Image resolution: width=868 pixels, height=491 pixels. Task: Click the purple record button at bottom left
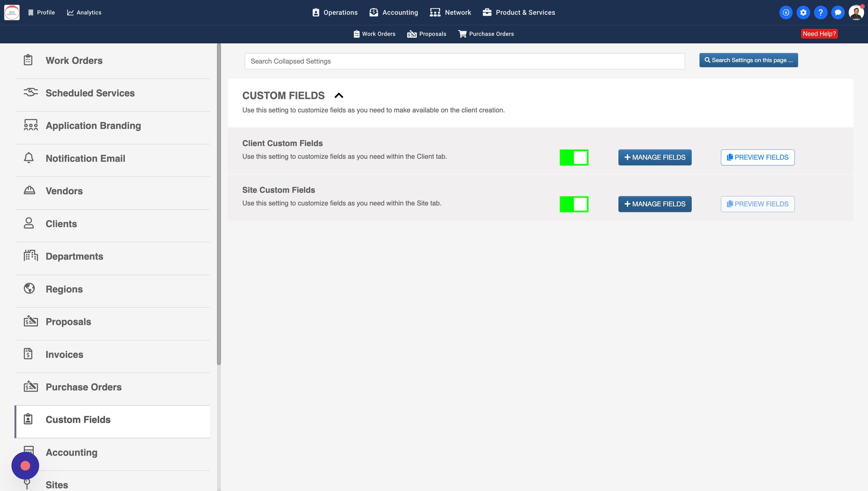click(25, 466)
